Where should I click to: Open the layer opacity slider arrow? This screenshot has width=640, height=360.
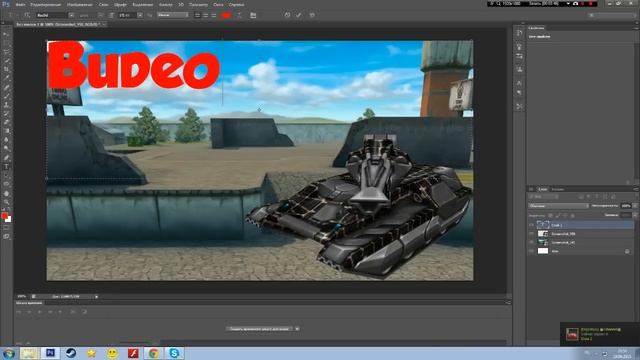(635, 206)
